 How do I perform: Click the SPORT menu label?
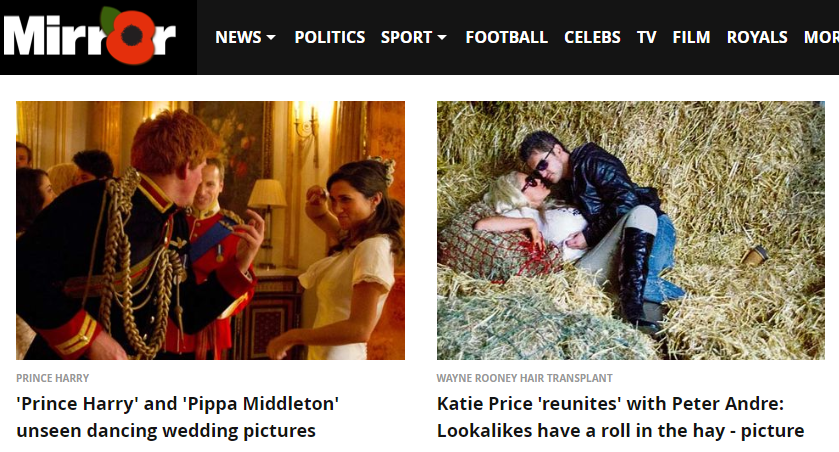pyautogui.click(x=406, y=37)
